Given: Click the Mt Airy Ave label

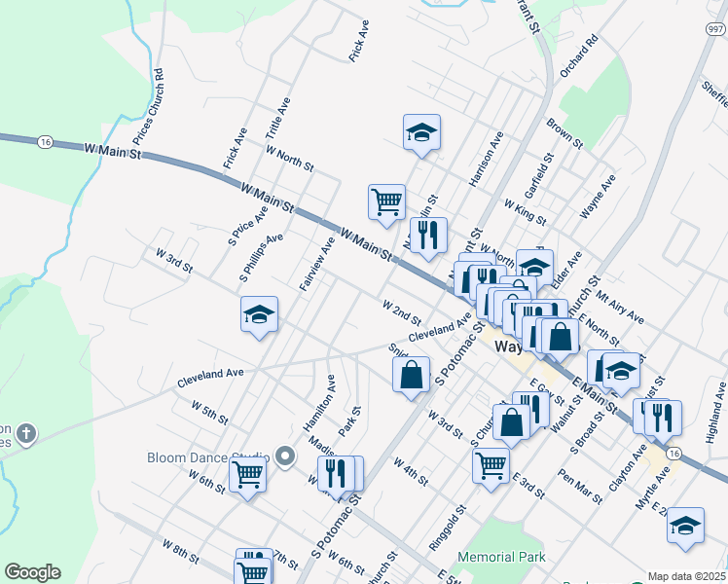Looking at the screenshot, I should pos(620,307).
